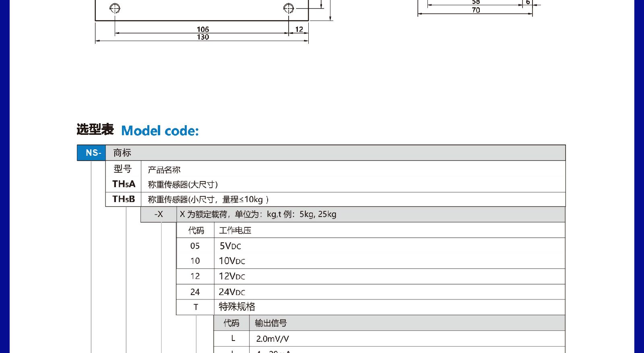Screen dimensions: 644x353
Task: Click the blue Model code: heading
Action: [160, 131]
